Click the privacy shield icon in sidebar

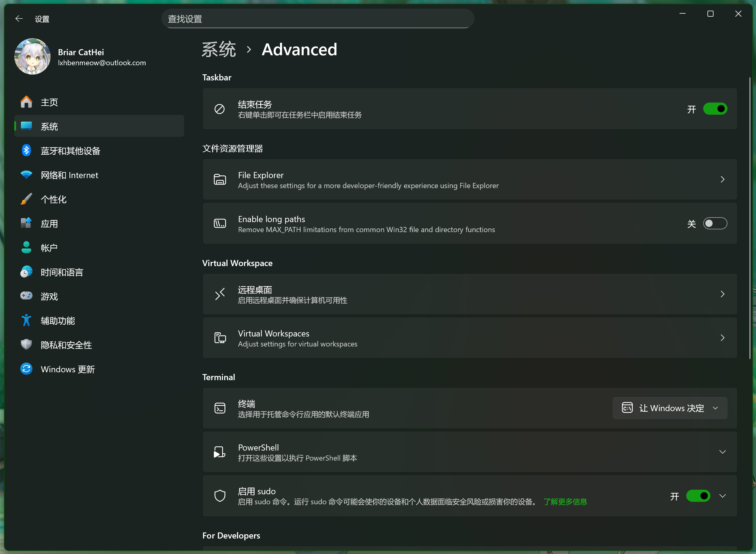click(26, 345)
